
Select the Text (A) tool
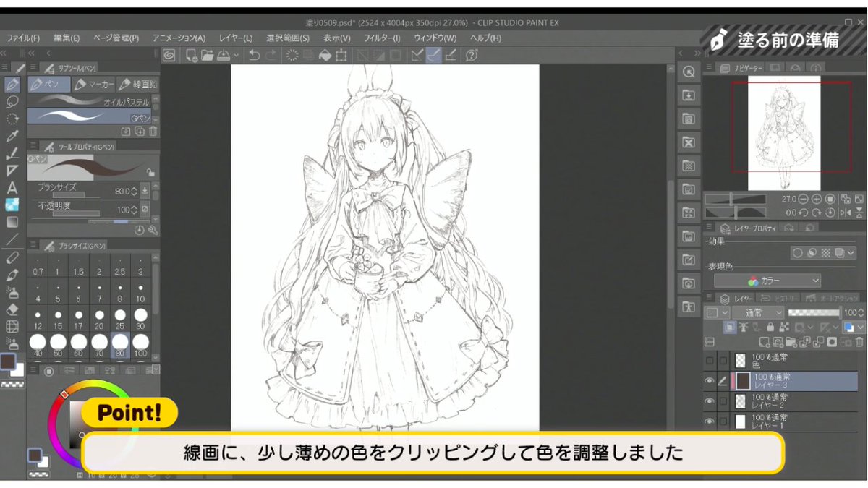[12, 188]
